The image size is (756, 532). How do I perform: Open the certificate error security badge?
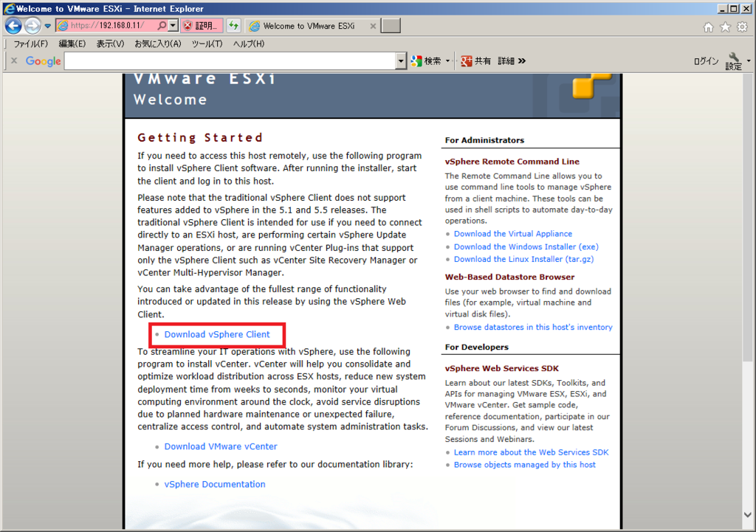tap(202, 26)
